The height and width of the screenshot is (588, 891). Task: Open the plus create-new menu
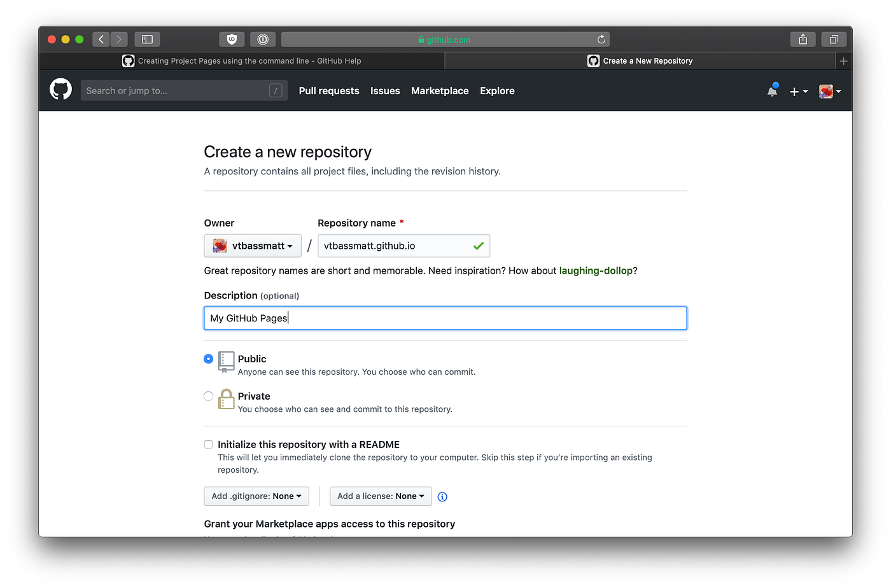[799, 92]
